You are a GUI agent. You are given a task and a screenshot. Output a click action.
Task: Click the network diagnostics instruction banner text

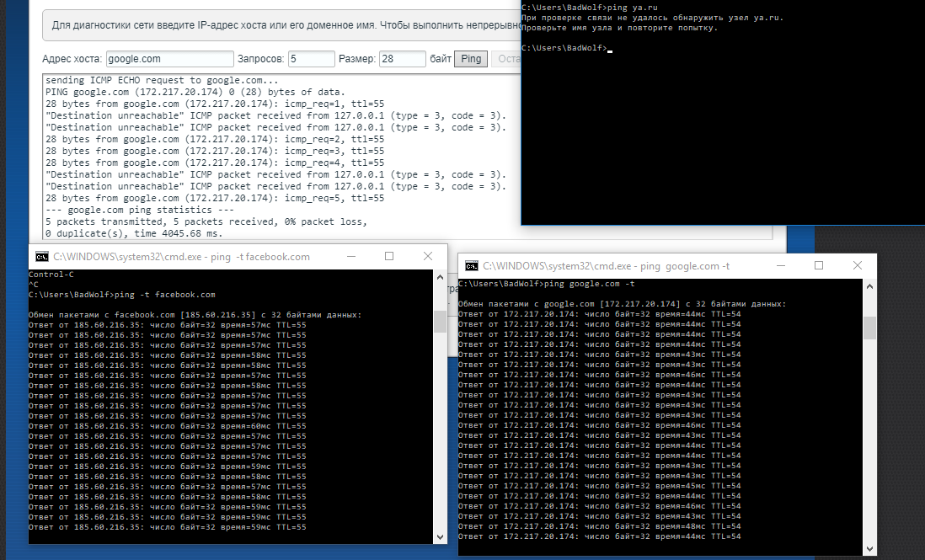pyautogui.click(x=286, y=25)
